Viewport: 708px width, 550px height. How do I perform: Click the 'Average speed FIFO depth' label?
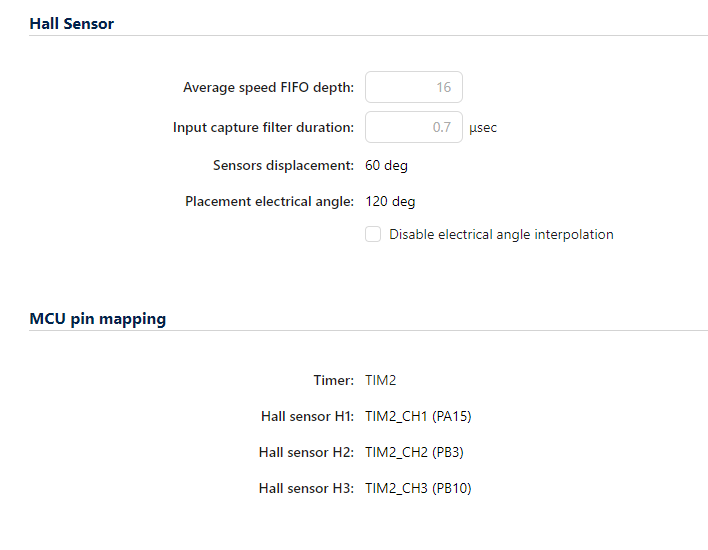pos(268,87)
